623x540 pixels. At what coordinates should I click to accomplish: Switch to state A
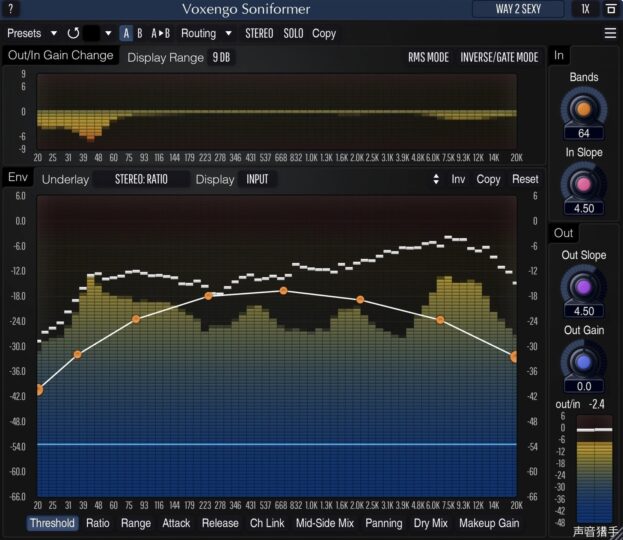[x=126, y=33]
